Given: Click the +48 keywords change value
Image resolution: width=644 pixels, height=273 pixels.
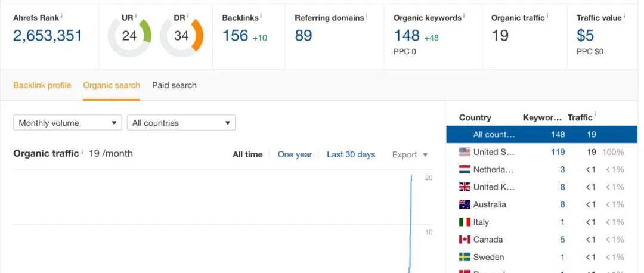Looking at the screenshot, I should pyautogui.click(x=431, y=38).
